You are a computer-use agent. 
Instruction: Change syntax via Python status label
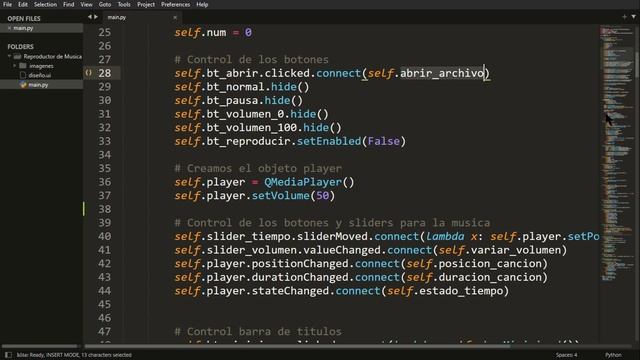click(x=613, y=355)
